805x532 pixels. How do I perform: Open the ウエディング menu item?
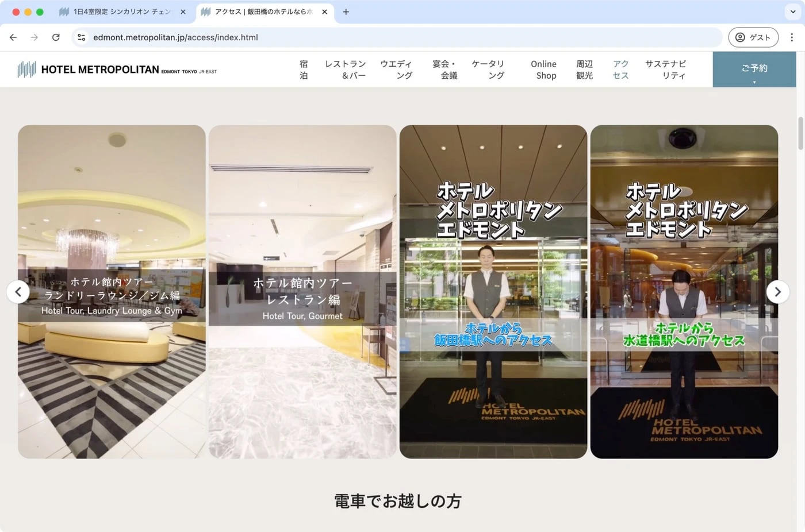396,70
